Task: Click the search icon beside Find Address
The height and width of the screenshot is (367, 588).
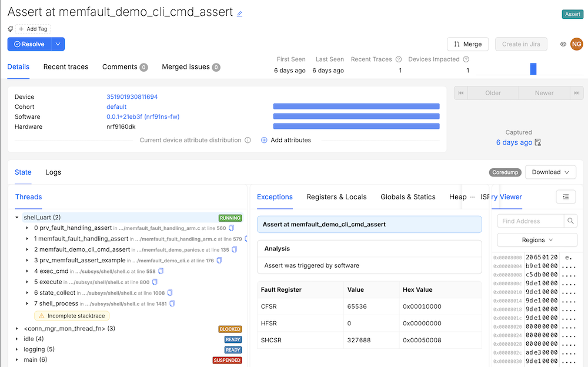Action: pos(570,221)
